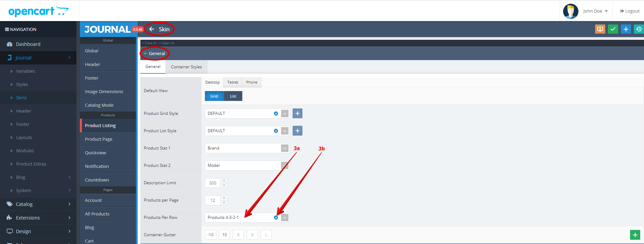Viewport: 644px width, 244px height.
Task: Click the Container Gutter L field
Action: (x=266, y=235)
